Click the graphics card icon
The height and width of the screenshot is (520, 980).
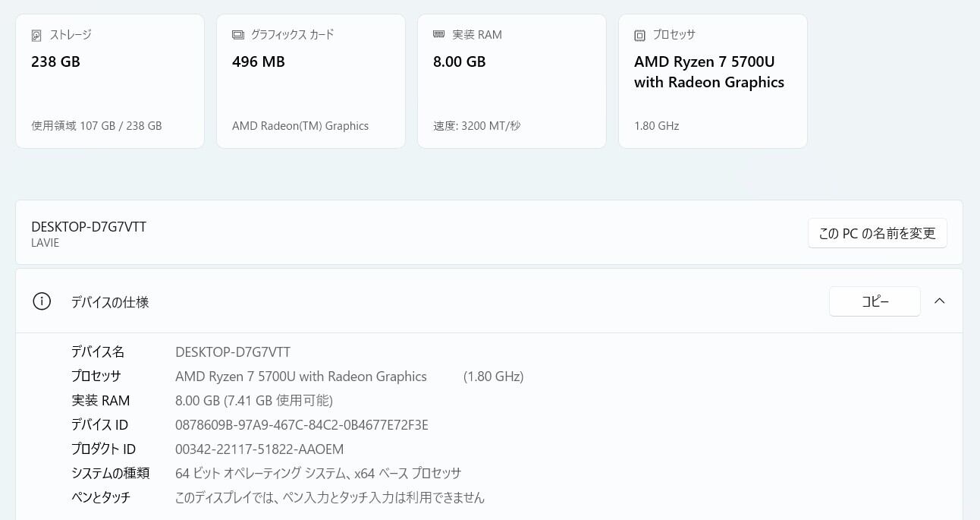click(238, 35)
